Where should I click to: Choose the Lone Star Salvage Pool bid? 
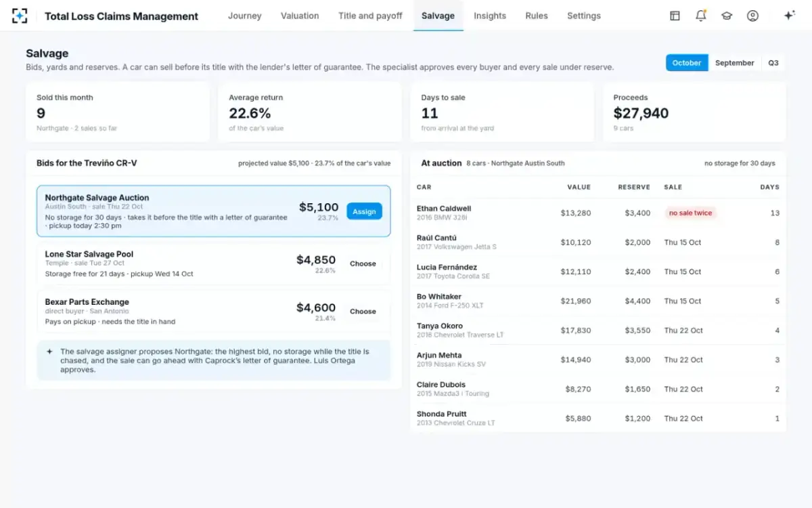pyautogui.click(x=363, y=263)
